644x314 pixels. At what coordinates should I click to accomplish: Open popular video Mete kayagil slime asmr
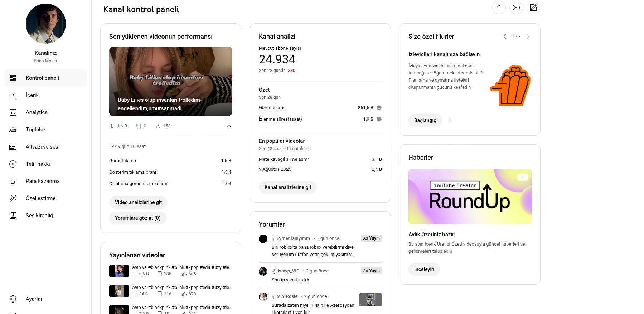284,159
